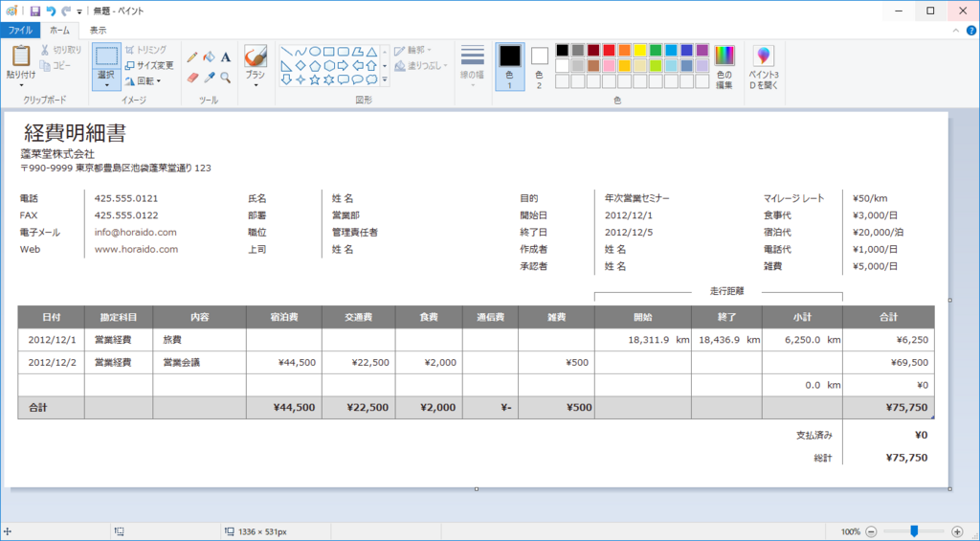The height and width of the screenshot is (541, 980).
Task: Pick the red color swatch
Action: pos(609,50)
